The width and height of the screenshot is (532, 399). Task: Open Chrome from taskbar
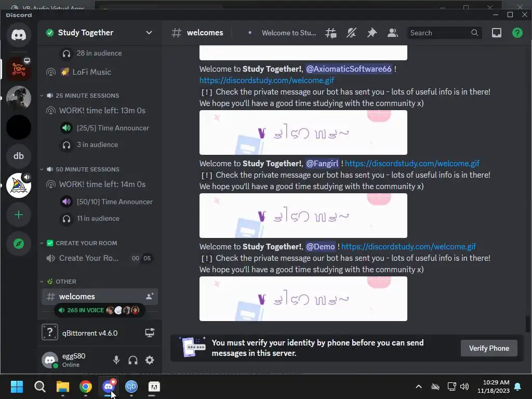(x=86, y=387)
